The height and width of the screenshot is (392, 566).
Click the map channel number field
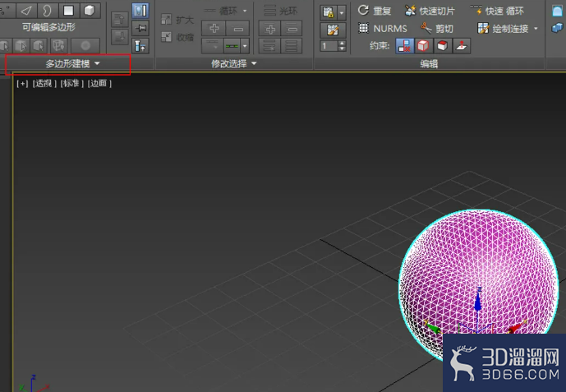[x=329, y=46]
